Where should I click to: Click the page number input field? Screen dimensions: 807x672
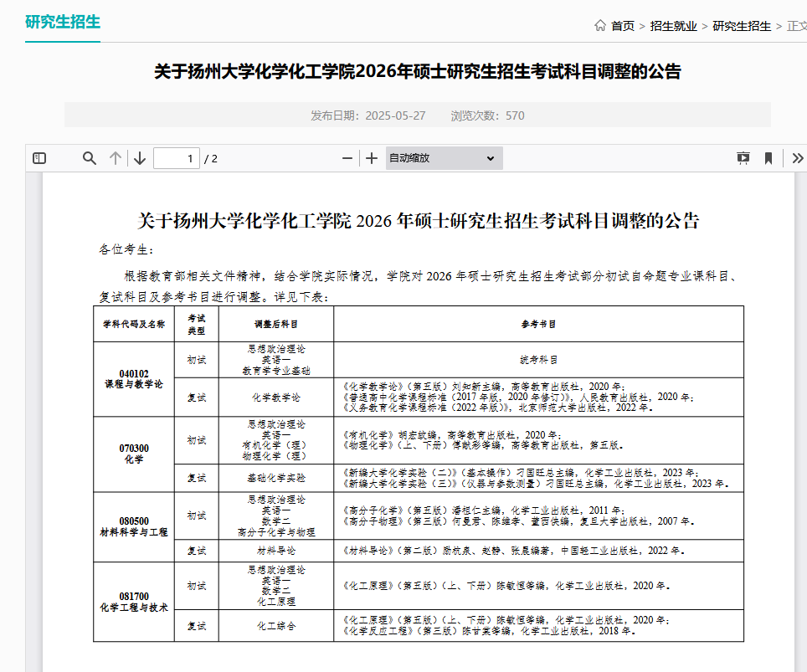177,158
